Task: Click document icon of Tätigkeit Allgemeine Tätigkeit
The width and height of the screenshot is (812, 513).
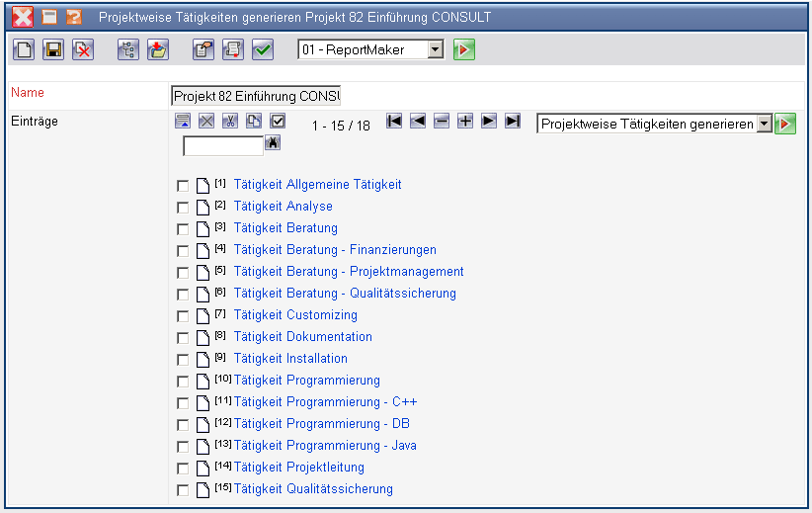Action: pos(203,186)
